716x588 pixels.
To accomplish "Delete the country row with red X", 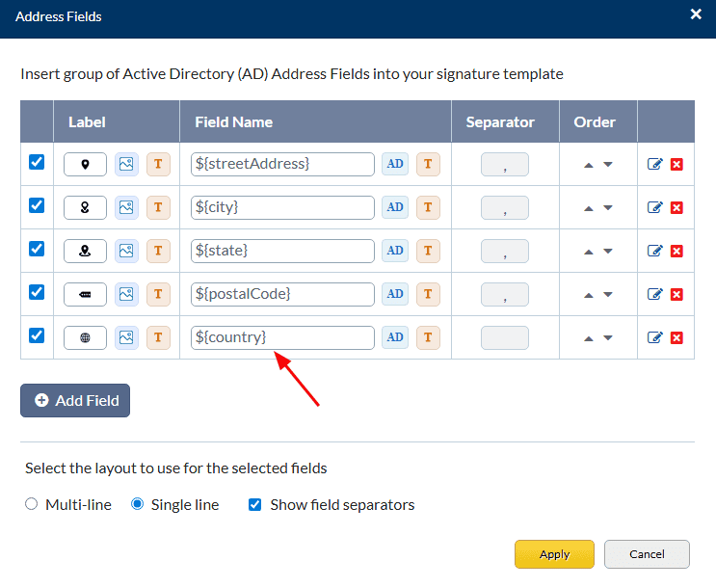I will (x=676, y=338).
